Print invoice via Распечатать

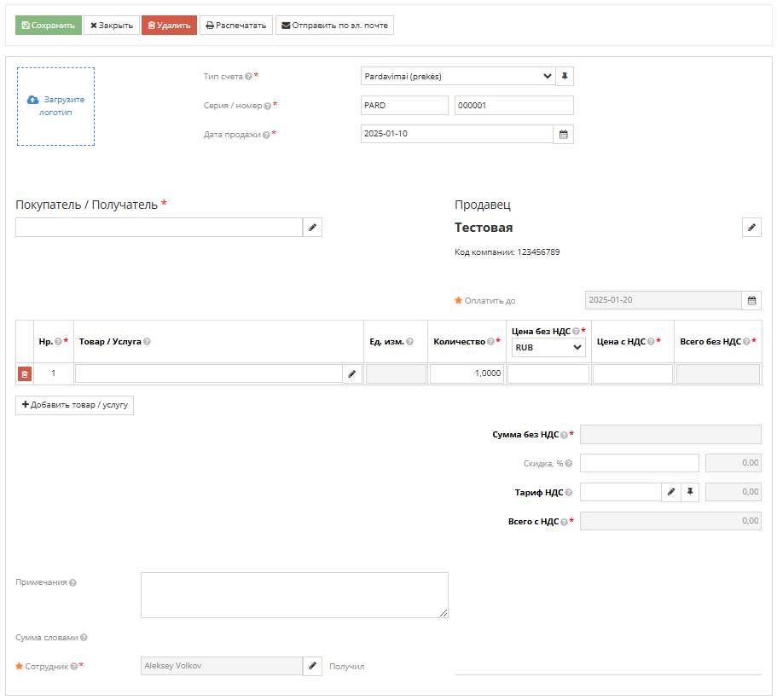[x=236, y=26]
